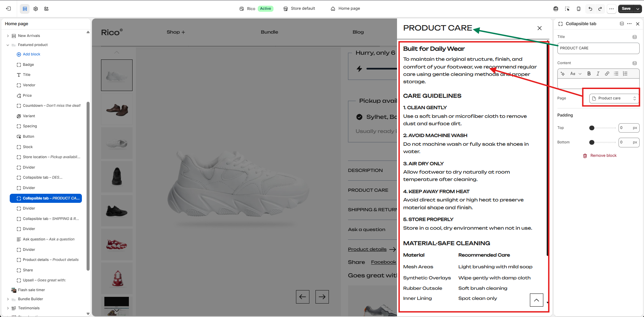
Task: Open the three-dot more actions menu in top bar
Action: point(611,9)
